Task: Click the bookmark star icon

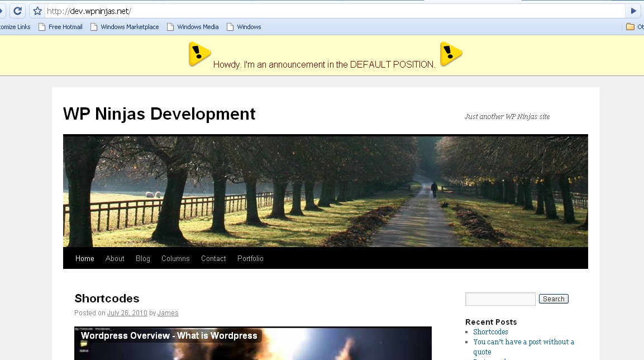Action: pyautogui.click(x=37, y=11)
